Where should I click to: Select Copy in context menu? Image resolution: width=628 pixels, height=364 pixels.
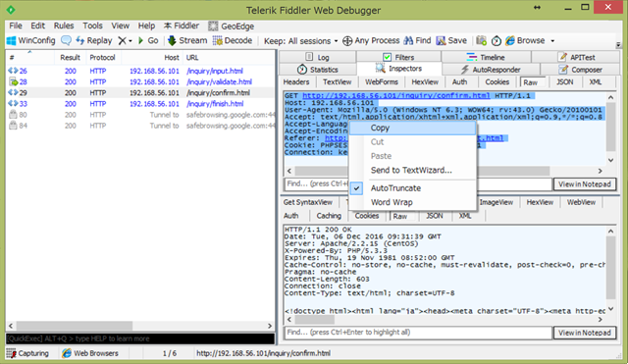(x=412, y=129)
